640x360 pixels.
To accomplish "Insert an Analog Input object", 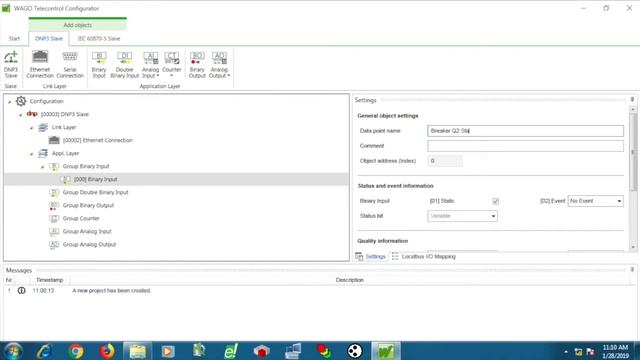I will (150, 64).
